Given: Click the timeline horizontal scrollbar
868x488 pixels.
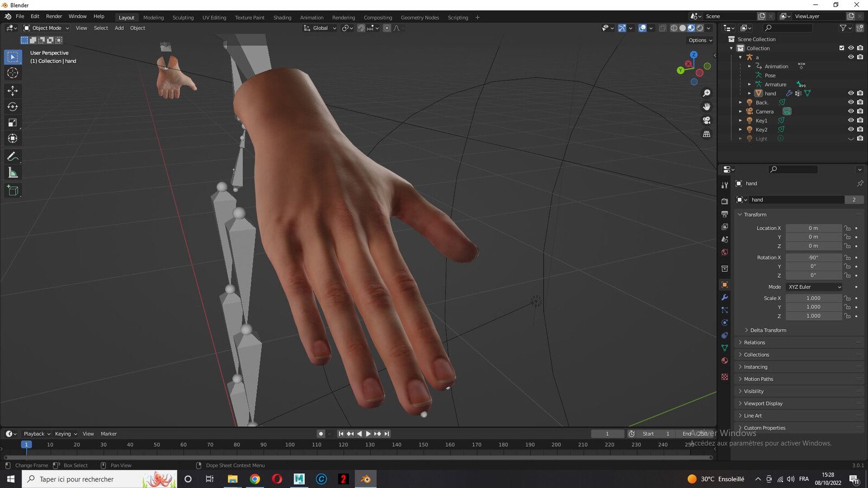Looking at the screenshot, I should click(358, 458).
